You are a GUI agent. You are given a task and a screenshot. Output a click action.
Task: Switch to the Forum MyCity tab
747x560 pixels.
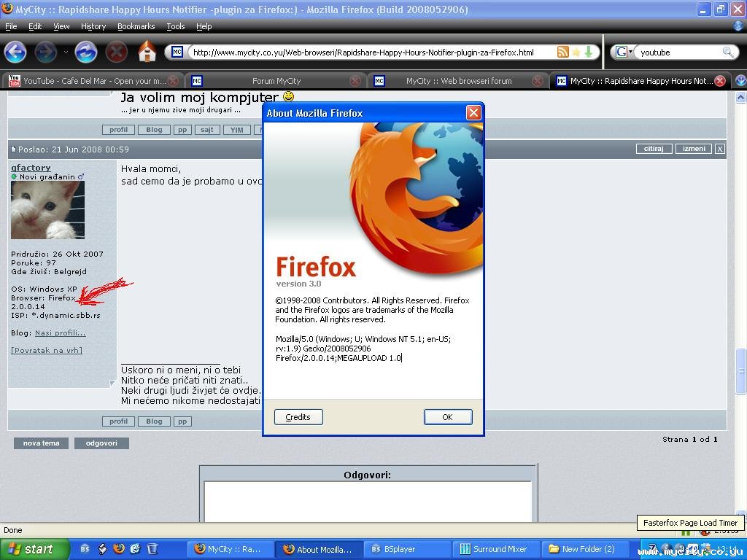[276, 81]
